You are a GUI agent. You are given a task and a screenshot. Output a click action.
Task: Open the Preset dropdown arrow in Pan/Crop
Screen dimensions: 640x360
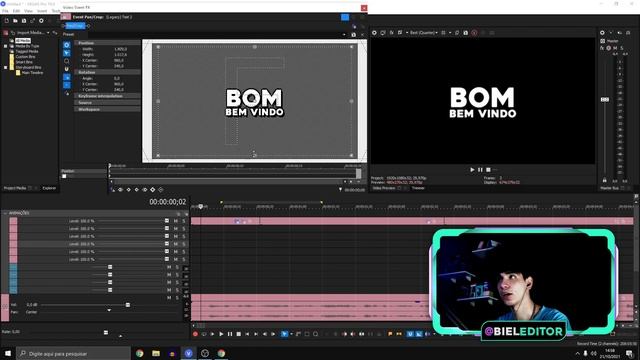coord(344,35)
